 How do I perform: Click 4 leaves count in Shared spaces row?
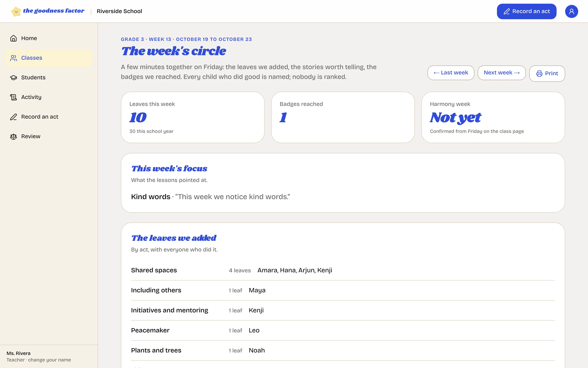click(x=240, y=270)
